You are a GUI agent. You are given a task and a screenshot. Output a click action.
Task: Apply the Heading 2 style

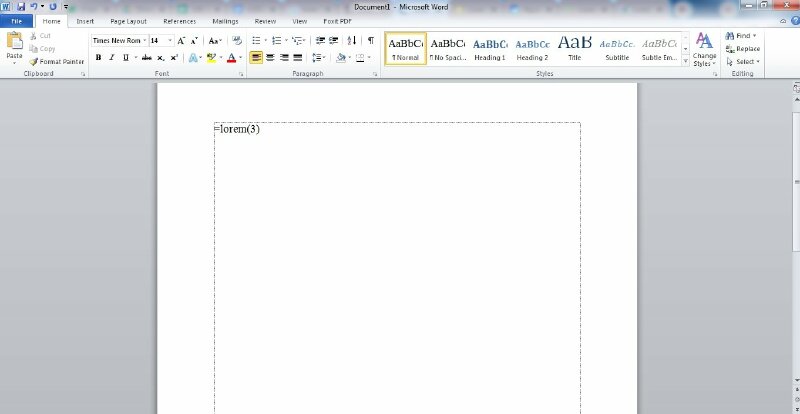(532, 48)
